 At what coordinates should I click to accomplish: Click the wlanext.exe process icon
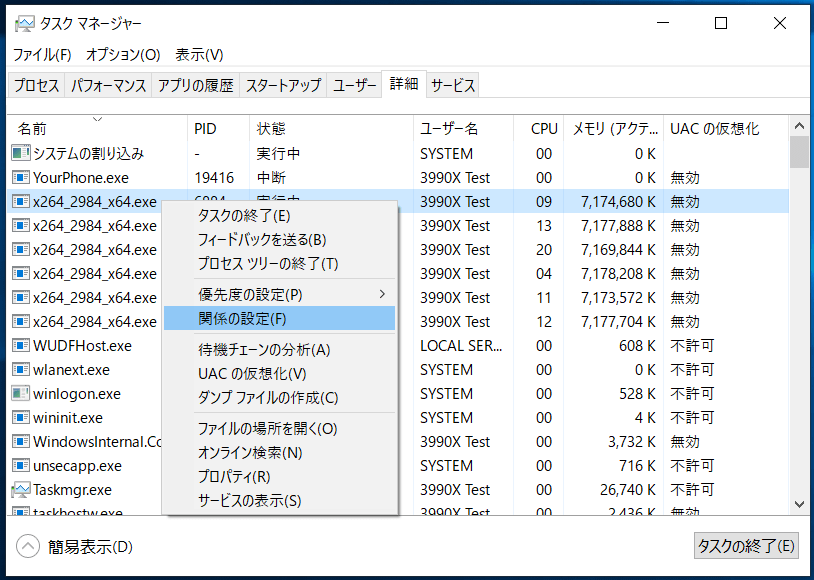pyautogui.click(x=20, y=369)
